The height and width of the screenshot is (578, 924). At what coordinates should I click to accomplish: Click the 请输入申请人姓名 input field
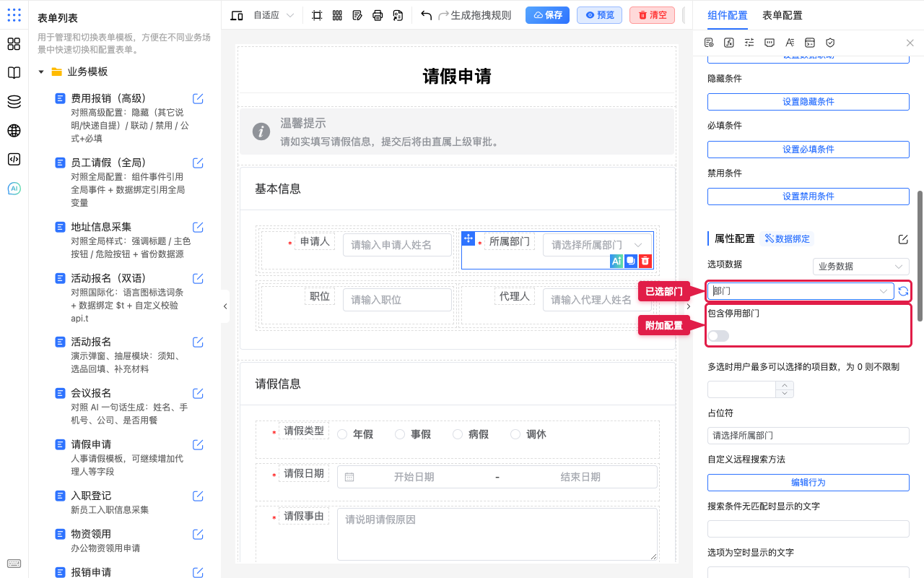coord(397,245)
